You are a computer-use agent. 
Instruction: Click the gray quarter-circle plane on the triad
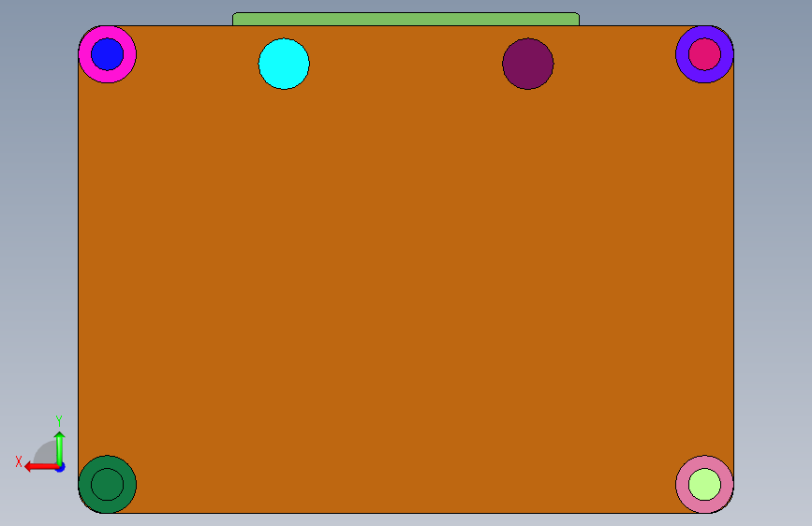point(47,453)
